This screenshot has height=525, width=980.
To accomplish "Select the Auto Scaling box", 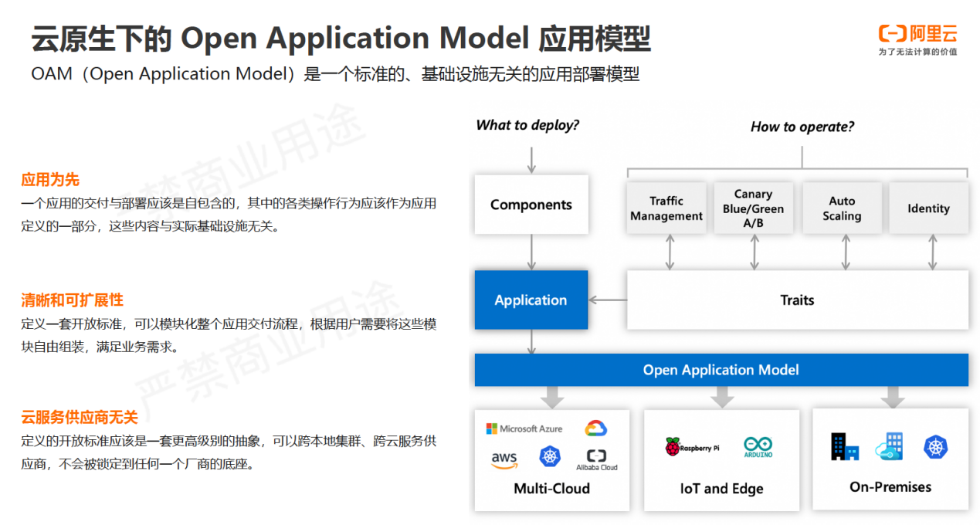I will pos(842,208).
